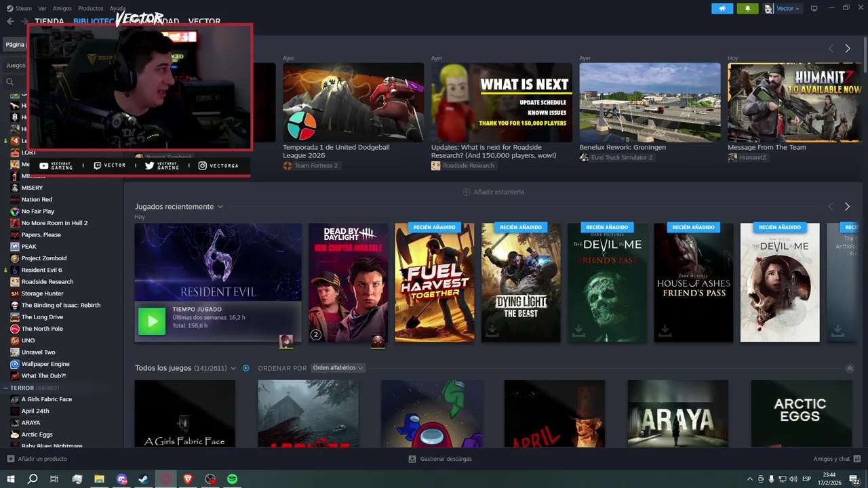Collapse the Todos los juegos section arrow
This screenshot has width=868, height=488.
tap(850, 369)
